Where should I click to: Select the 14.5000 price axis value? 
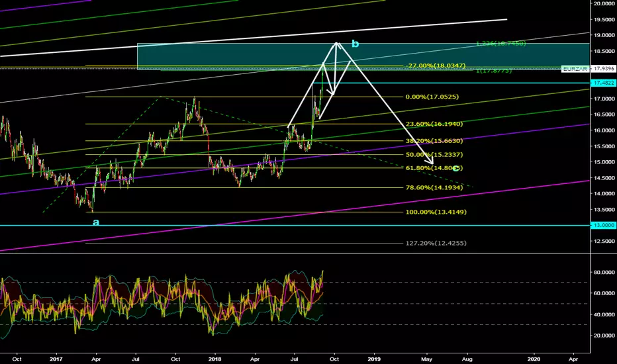click(x=604, y=178)
